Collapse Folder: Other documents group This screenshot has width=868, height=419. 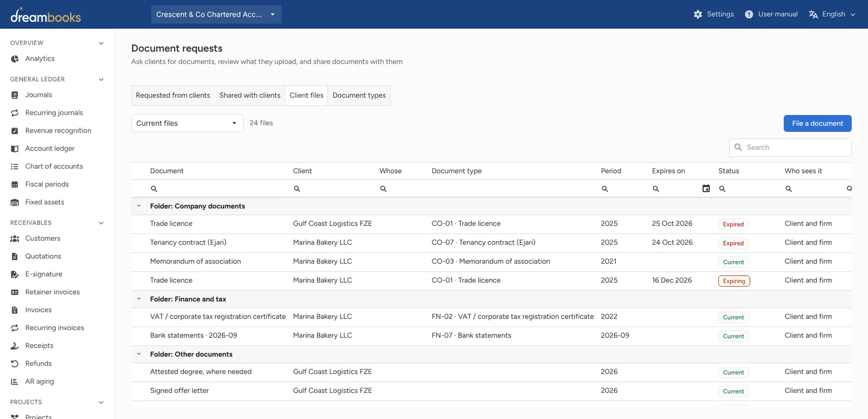139,354
